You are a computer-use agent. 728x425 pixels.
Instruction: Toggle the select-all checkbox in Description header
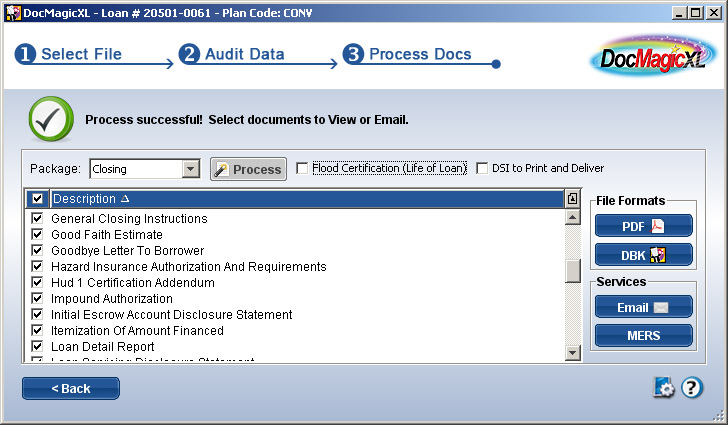tap(37, 199)
